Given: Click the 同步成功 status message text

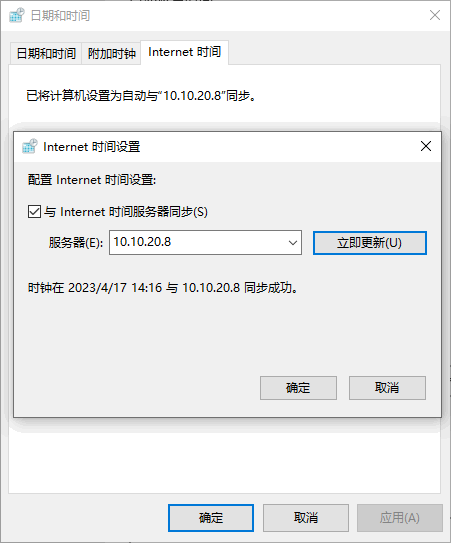Looking at the screenshot, I should 163,287.
